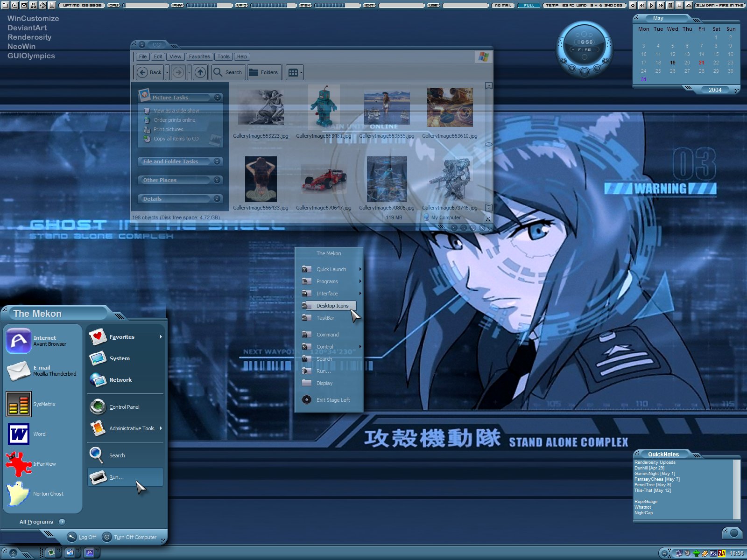This screenshot has width=747, height=560.
Task: Expand Administrative Tools in start menu
Action: 125,428
